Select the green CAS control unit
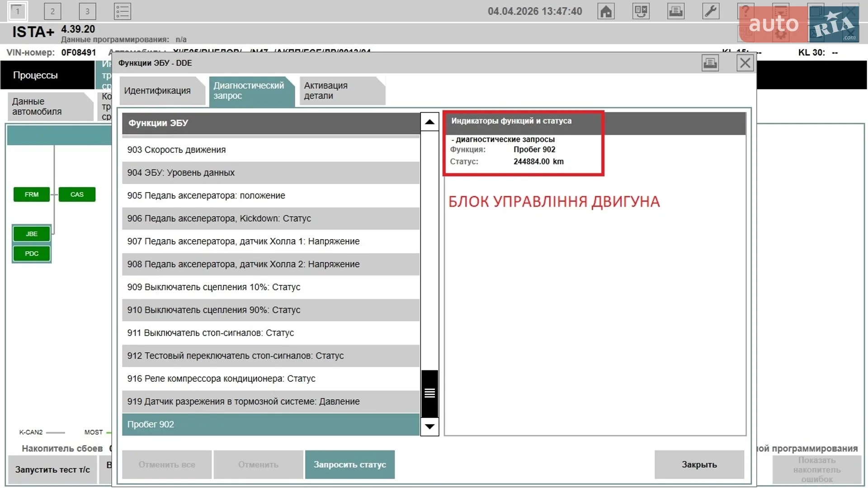The image size is (868, 488). click(77, 194)
